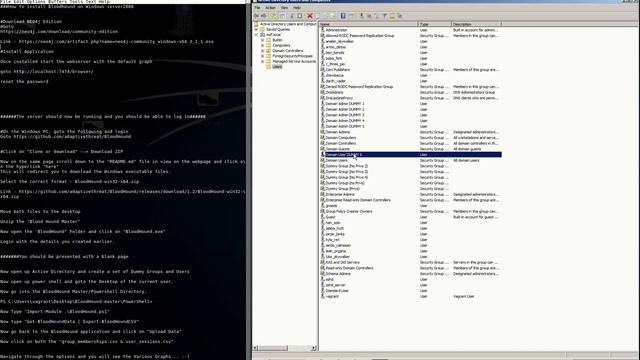Select the DnsAdmins group row

click(410, 92)
